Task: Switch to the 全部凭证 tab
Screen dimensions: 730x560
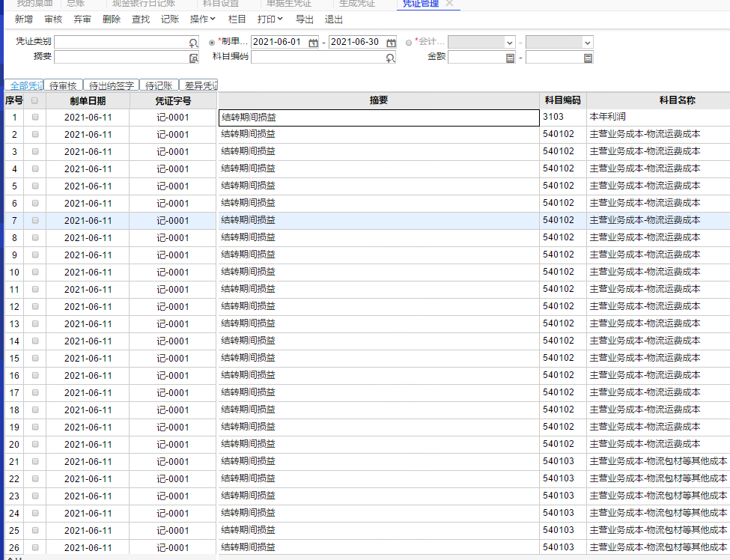Action: point(24,85)
